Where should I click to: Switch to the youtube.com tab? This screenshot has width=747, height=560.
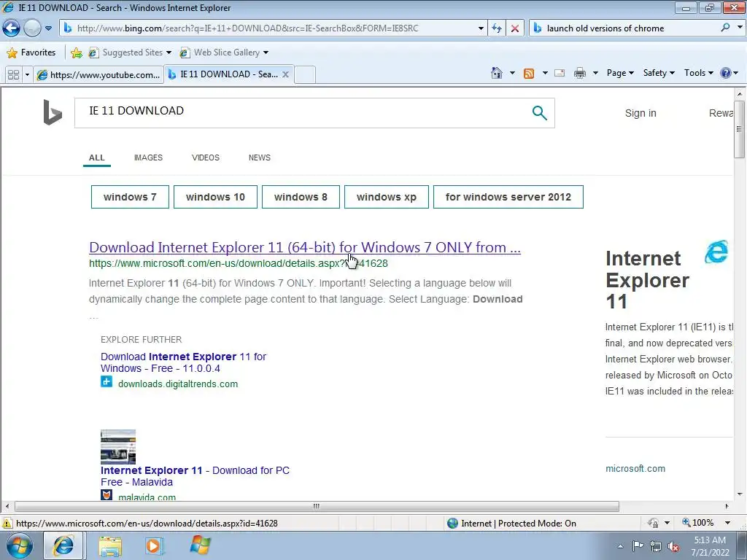[98, 75]
